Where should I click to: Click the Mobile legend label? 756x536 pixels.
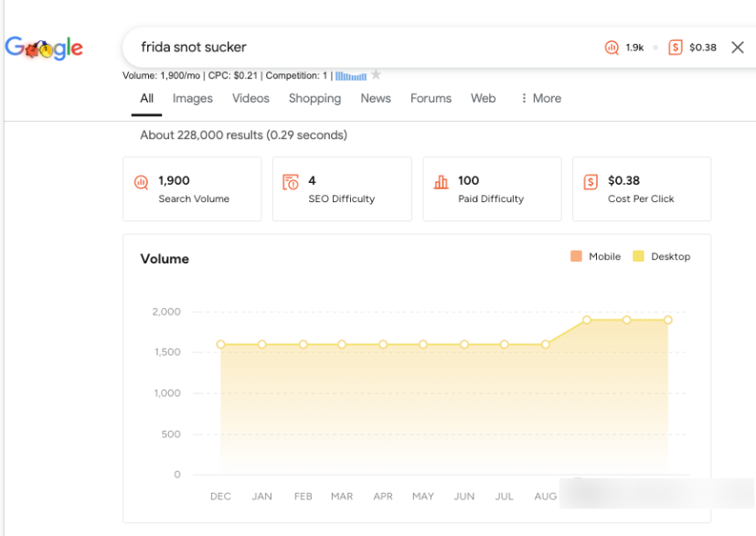(x=604, y=257)
